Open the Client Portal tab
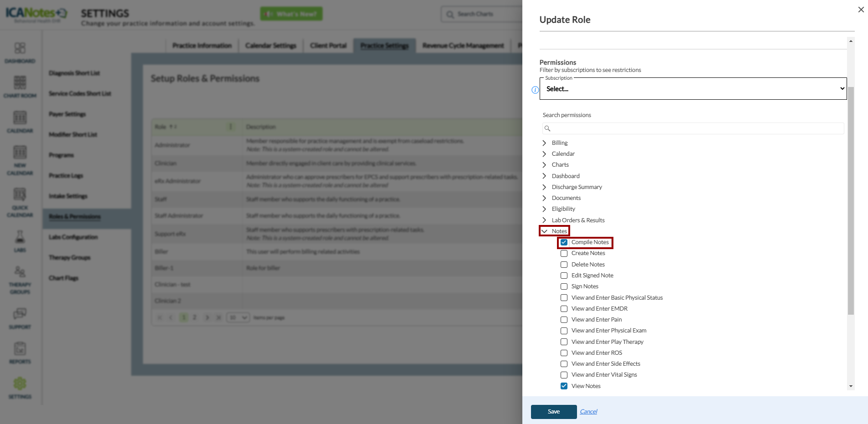 click(x=328, y=46)
